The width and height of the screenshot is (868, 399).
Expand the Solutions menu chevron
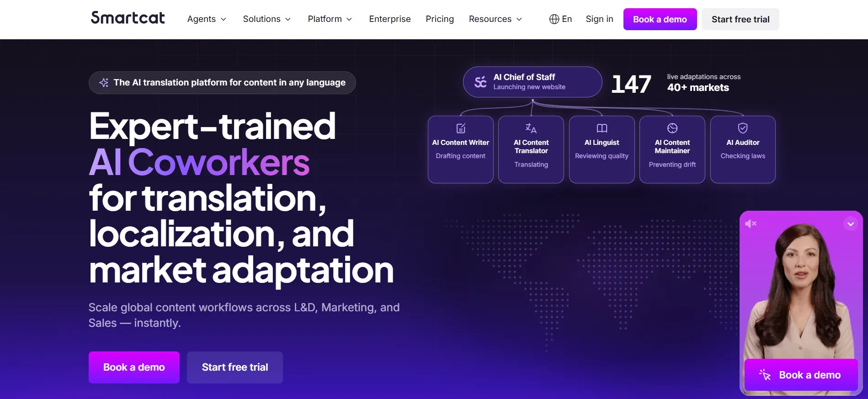click(288, 19)
